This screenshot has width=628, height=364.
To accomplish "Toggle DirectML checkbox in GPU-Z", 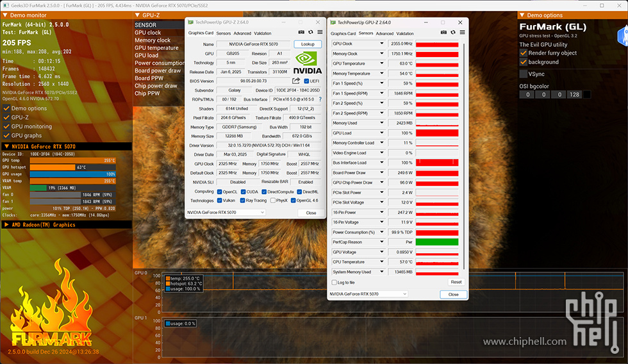I will point(299,192).
